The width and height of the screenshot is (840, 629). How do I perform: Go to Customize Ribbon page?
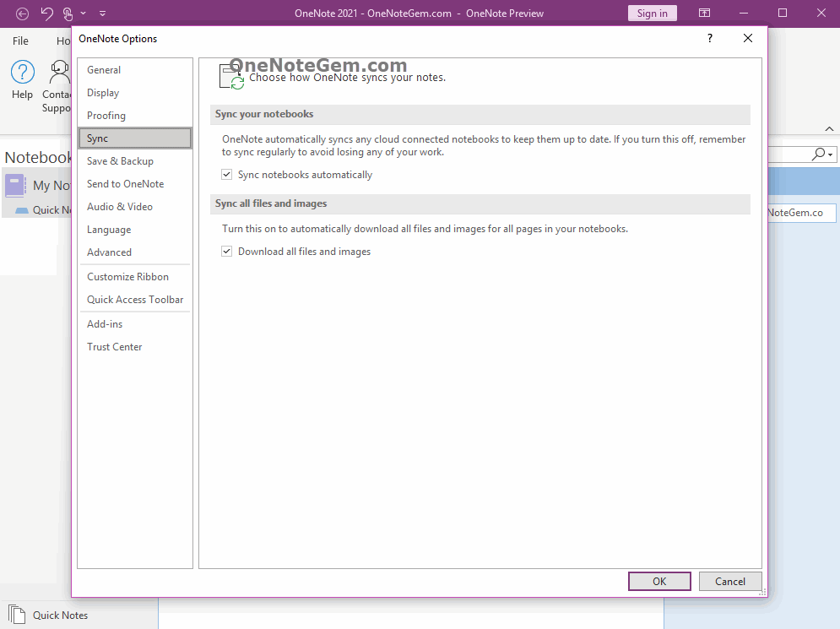pos(135,276)
